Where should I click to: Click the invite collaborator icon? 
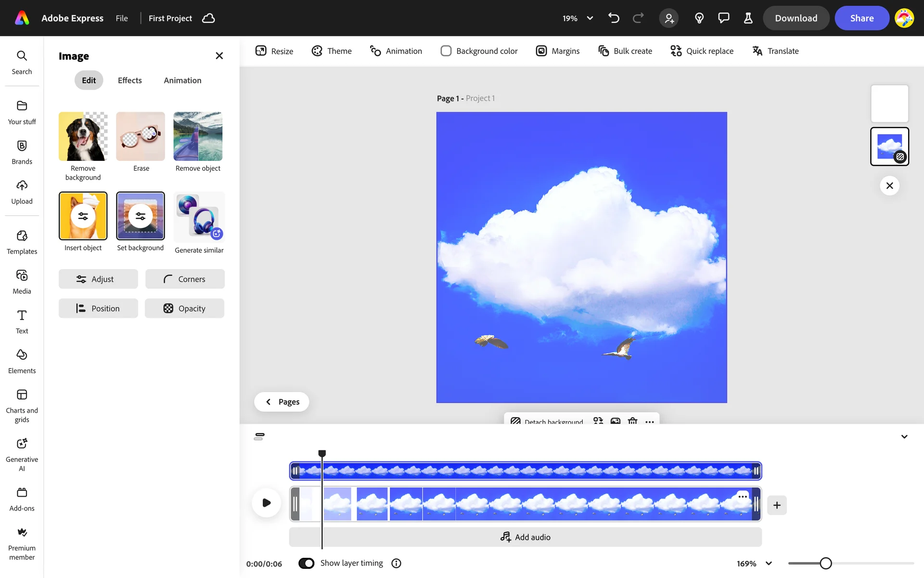point(669,18)
